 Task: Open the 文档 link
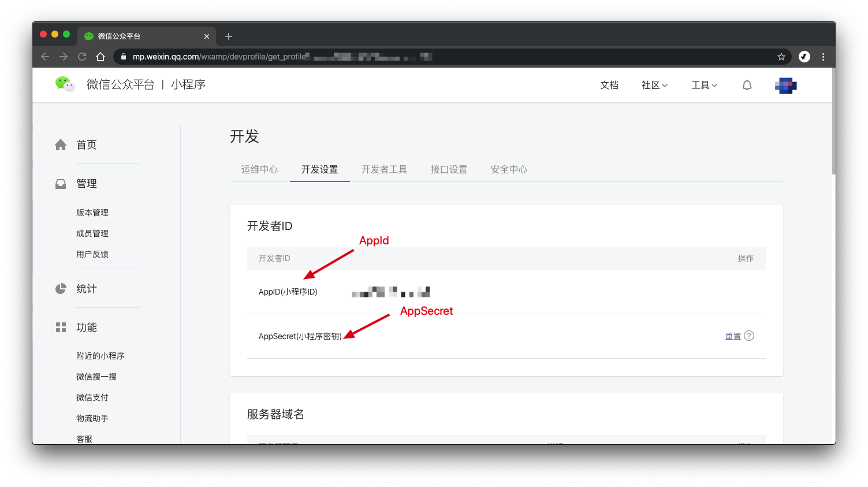(x=609, y=85)
